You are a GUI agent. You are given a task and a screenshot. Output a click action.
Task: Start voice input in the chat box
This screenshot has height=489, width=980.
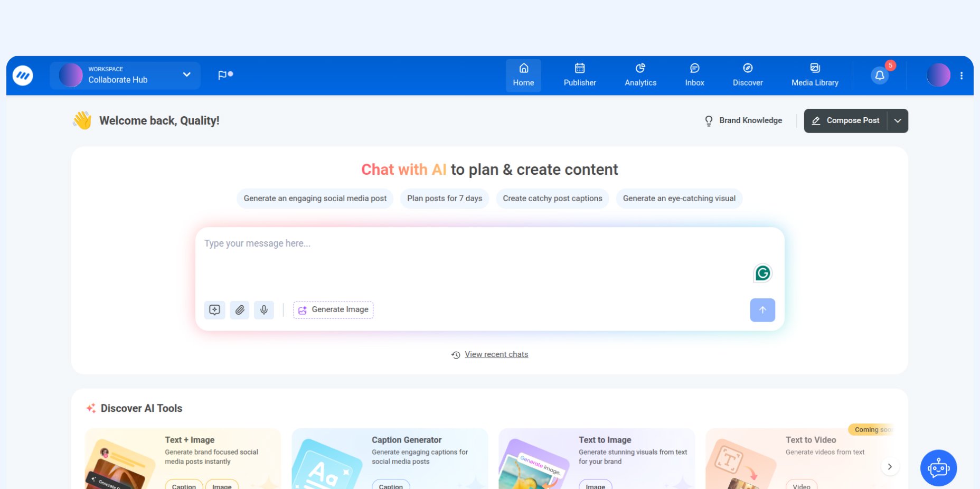(264, 310)
